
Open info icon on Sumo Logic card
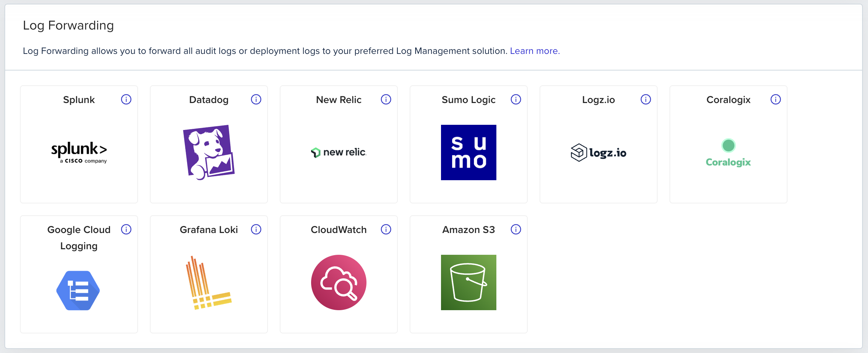click(x=516, y=99)
